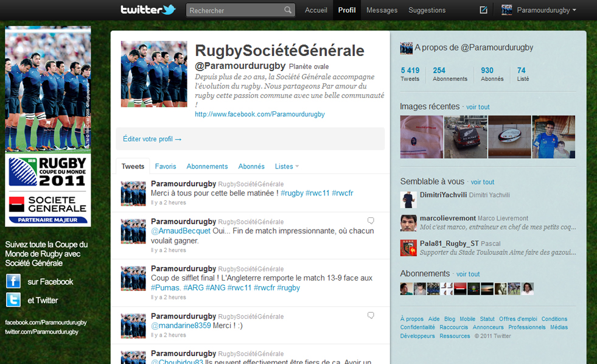
Task: Click the 5 419 Tweets count
Action: click(410, 74)
